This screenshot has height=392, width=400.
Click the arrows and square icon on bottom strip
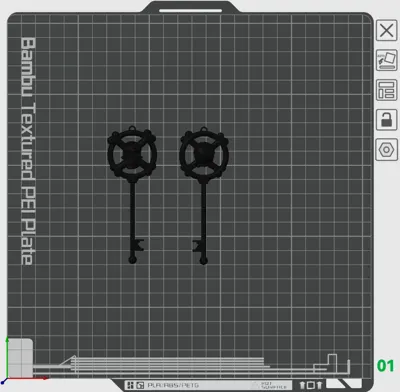point(311,385)
